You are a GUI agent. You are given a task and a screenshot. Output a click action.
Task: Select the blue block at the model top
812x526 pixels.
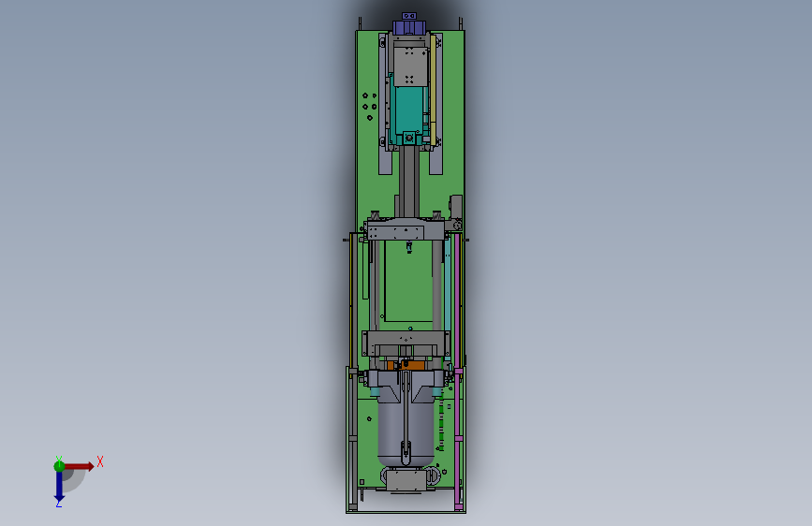pos(409,27)
